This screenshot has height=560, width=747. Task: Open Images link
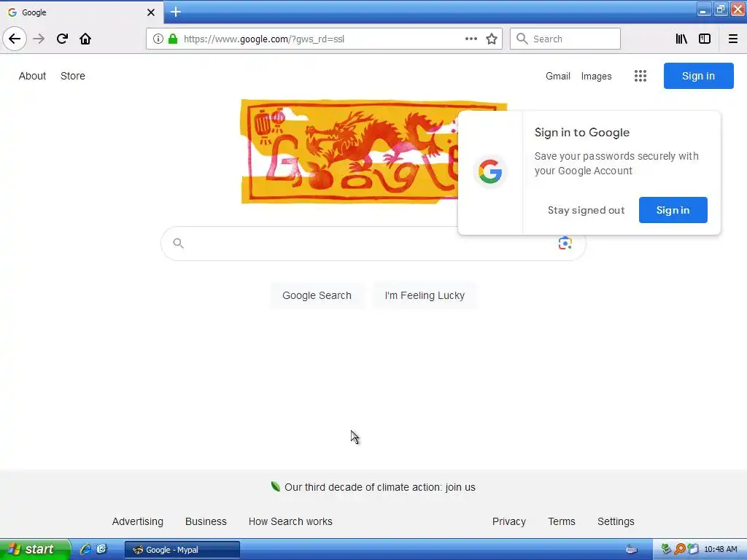pos(596,76)
